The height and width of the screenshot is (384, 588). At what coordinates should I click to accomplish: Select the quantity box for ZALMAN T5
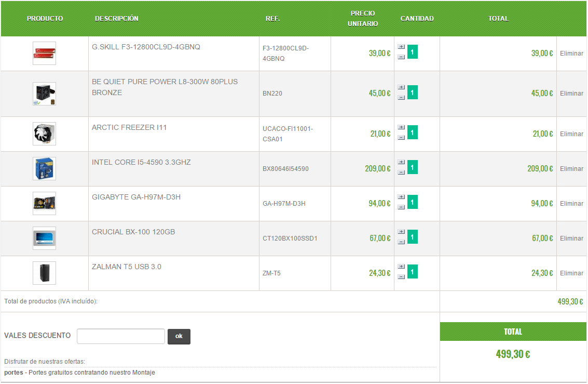[413, 271]
